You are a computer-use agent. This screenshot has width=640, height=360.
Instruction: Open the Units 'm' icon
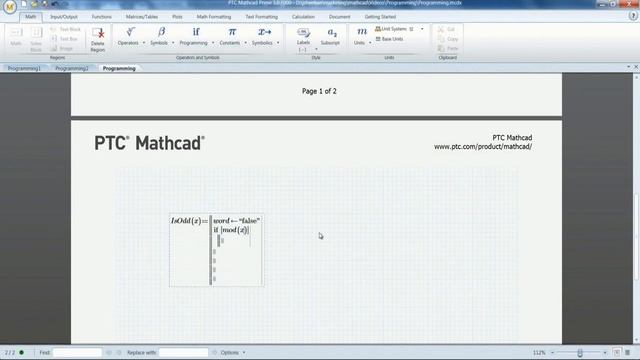(362, 31)
